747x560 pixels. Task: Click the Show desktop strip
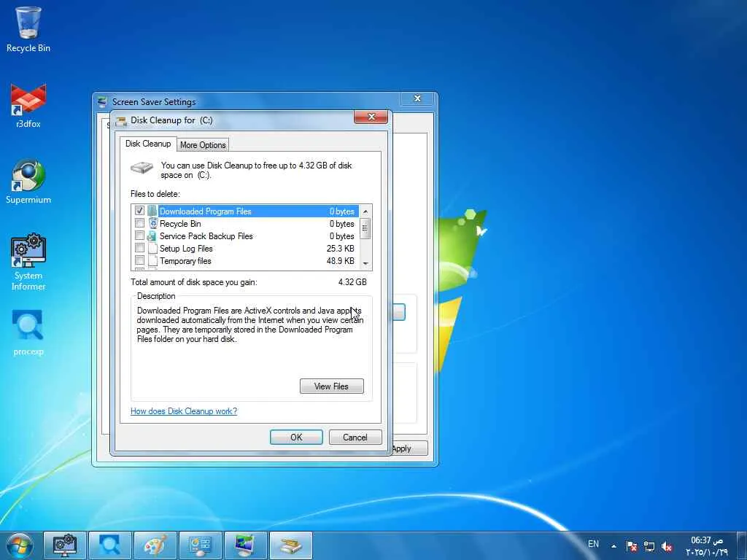tap(742, 545)
